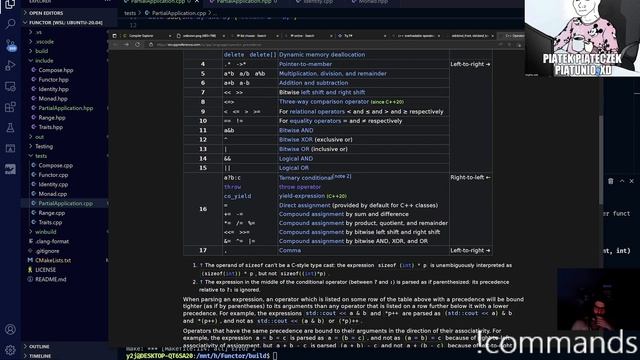The height and width of the screenshot is (360, 640).
Task: Collapse the include folder
Action: pos(65,60)
